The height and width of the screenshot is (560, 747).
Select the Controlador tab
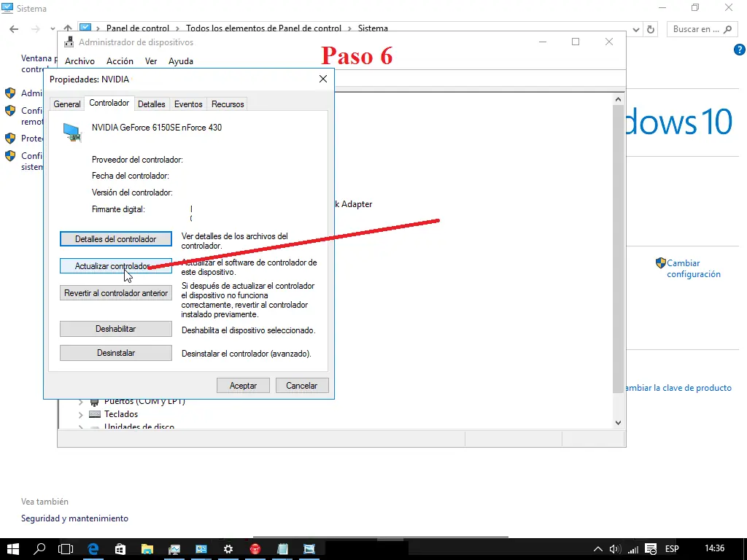coord(109,103)
